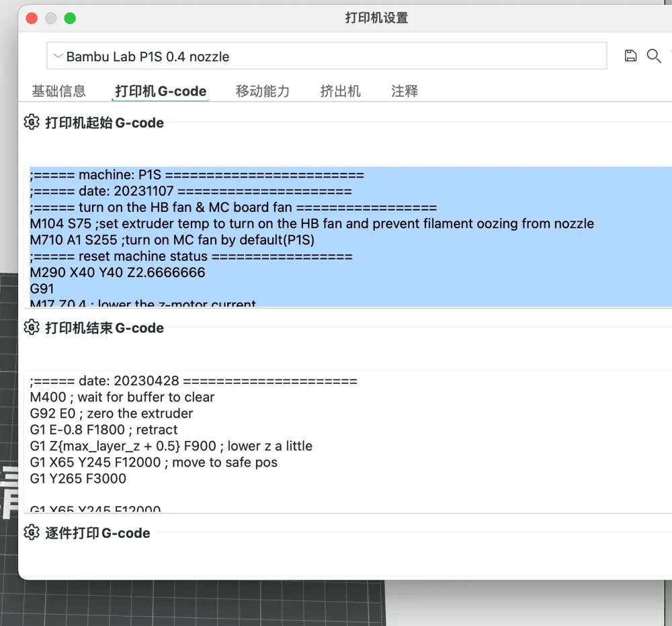Click the save preset floppy disk icon
This screenshot has height=626, width=672.
pyautogui.click(x=630, y=56)
